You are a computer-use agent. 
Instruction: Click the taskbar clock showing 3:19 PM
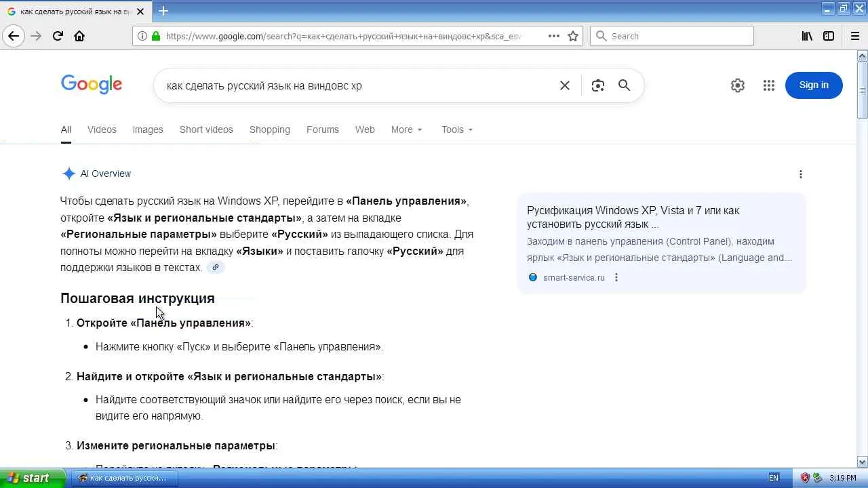click(843, 478)
